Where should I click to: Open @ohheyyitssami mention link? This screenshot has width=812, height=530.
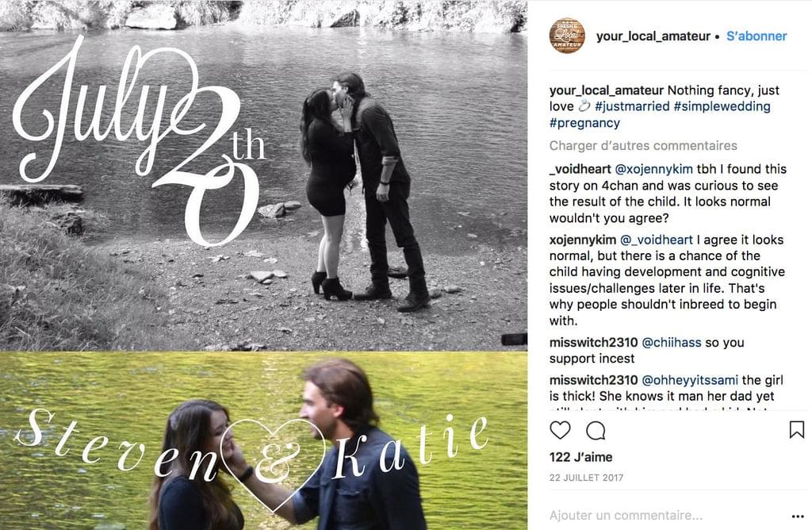[690, 380]
